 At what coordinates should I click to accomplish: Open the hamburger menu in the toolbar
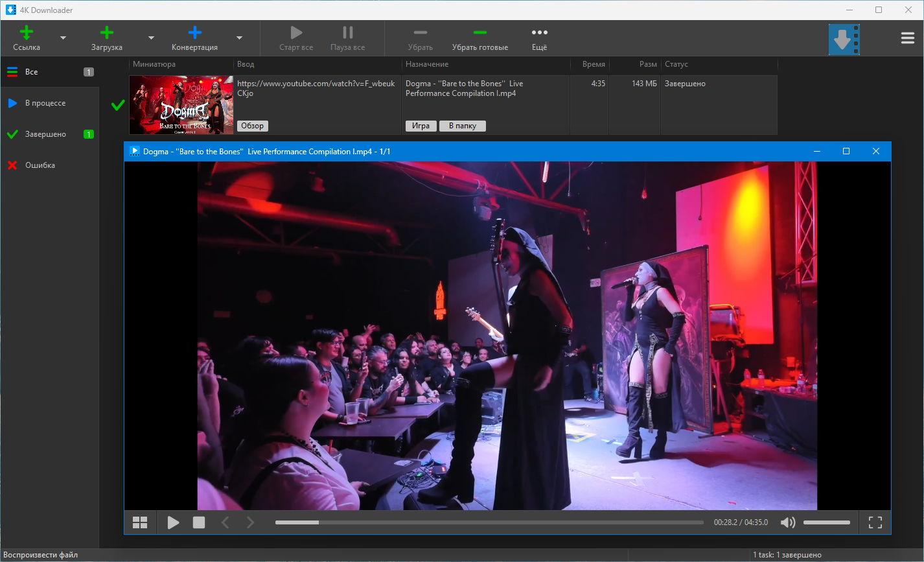point(907,38)
